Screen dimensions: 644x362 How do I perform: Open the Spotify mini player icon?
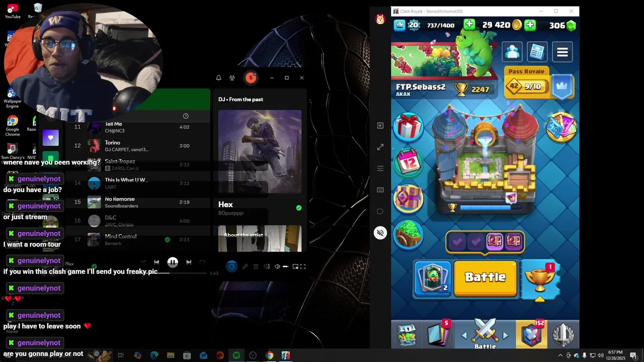(x=295, y=266)
